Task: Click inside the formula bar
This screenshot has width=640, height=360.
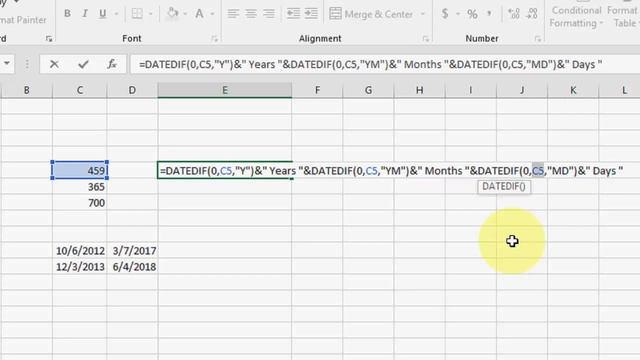Action: click(x=385, y=64)
